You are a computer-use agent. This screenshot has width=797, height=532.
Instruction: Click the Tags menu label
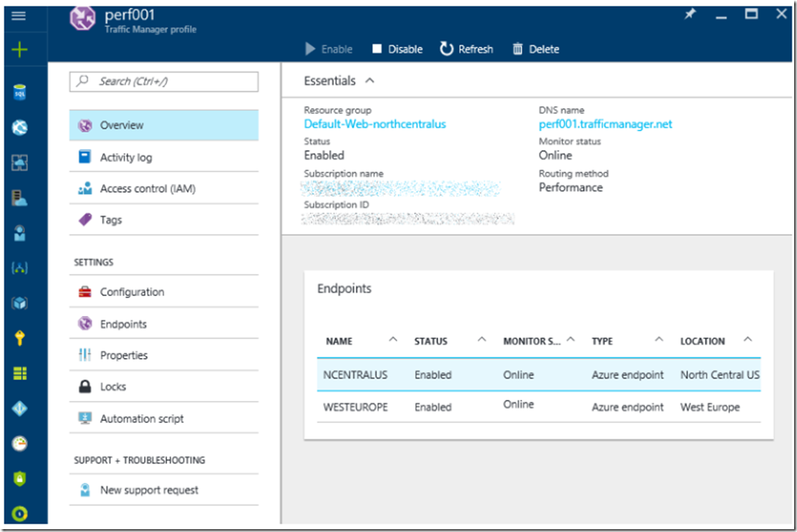pos(111,220)
